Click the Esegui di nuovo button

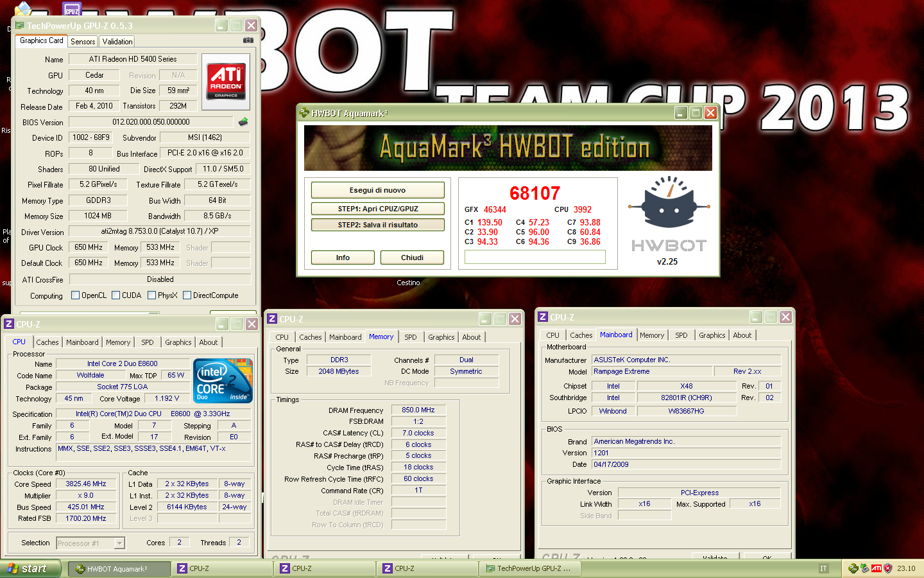[x=377, y=190]
